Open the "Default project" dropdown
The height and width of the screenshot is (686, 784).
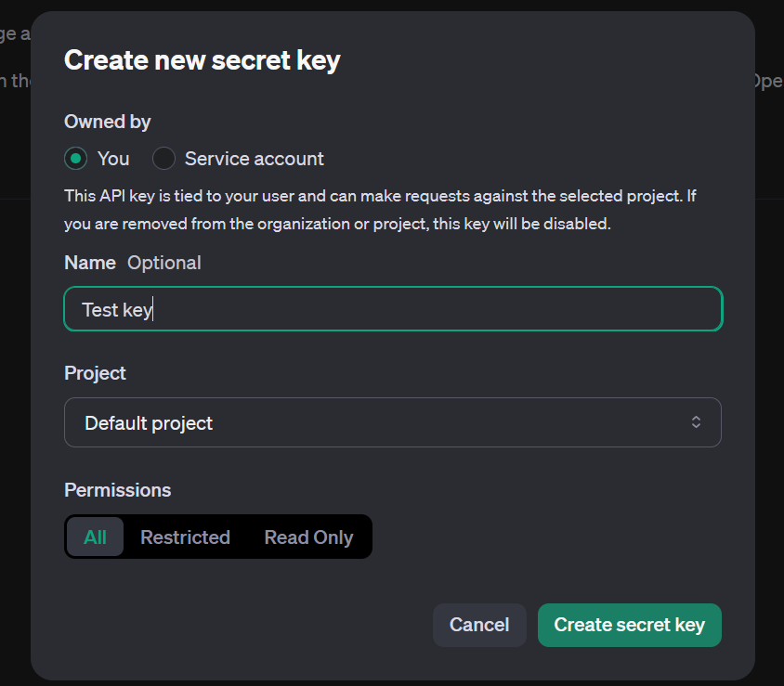[x=392, y=423]
